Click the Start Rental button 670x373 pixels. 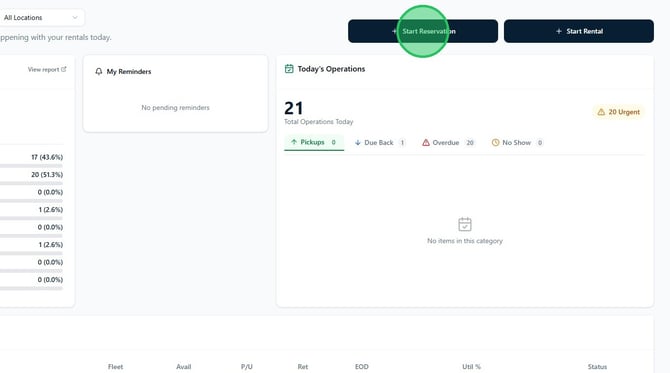[579, 31]
